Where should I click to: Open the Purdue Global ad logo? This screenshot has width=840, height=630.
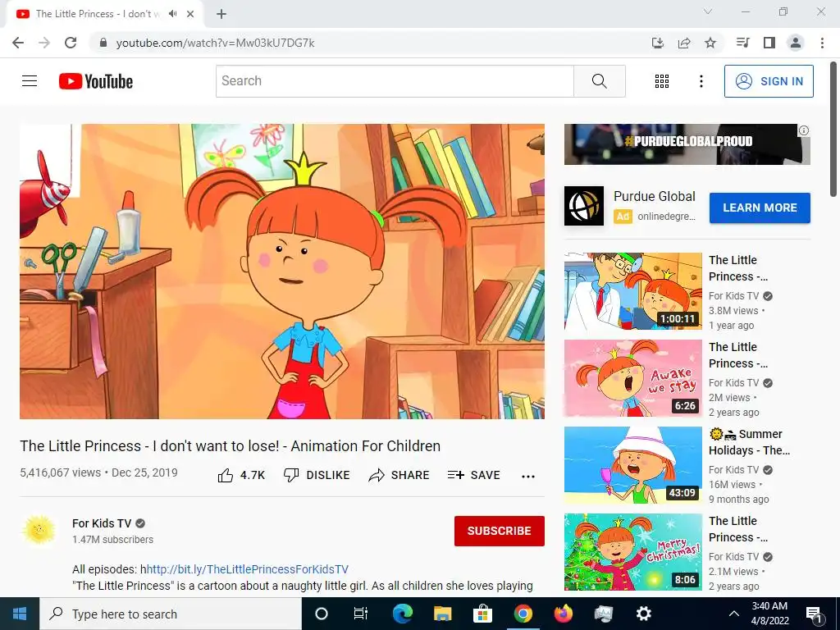584,206
